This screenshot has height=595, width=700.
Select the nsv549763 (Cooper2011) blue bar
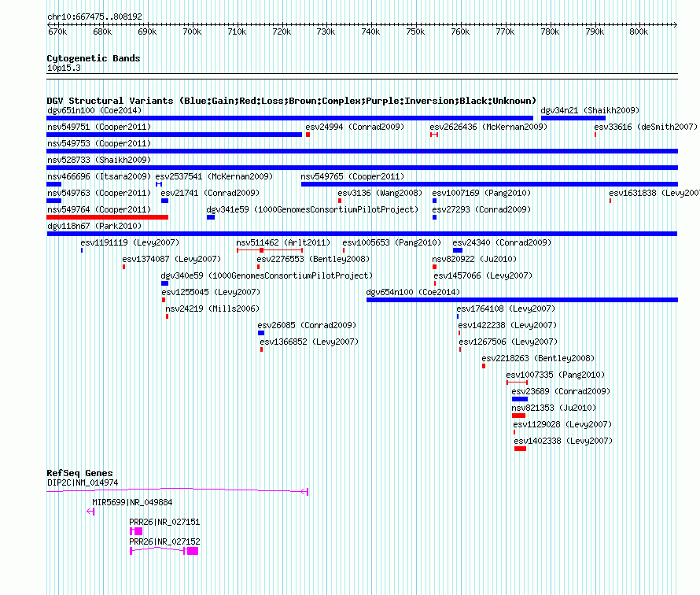[x=54, y=201]
